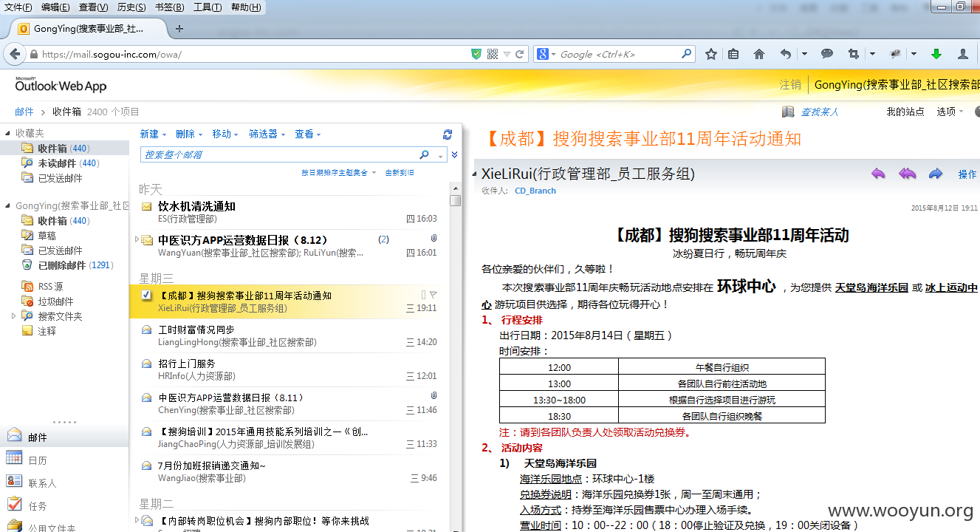Click the reply arrow icon in reading pane
Image resolution: width=980 pixels, height=532 pixels.
coord(877,174)
